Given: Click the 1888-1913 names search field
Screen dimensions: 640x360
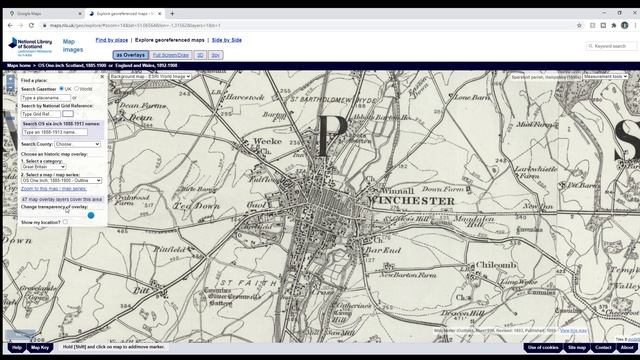Looking at the screenshot, I should [55, 132].
